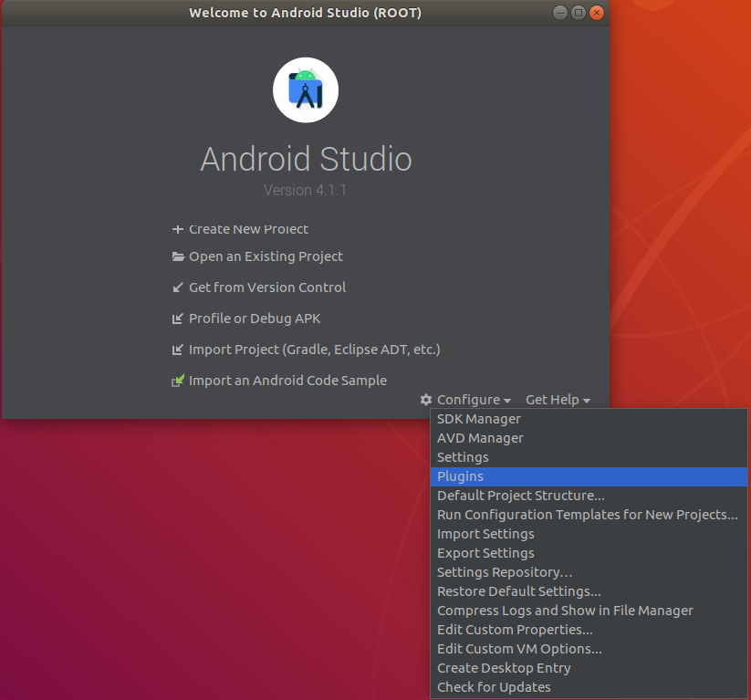Screen dimensions: 751x700
Task: Select Compress Logs and Show in File Manager
Action: pos(589,611)
